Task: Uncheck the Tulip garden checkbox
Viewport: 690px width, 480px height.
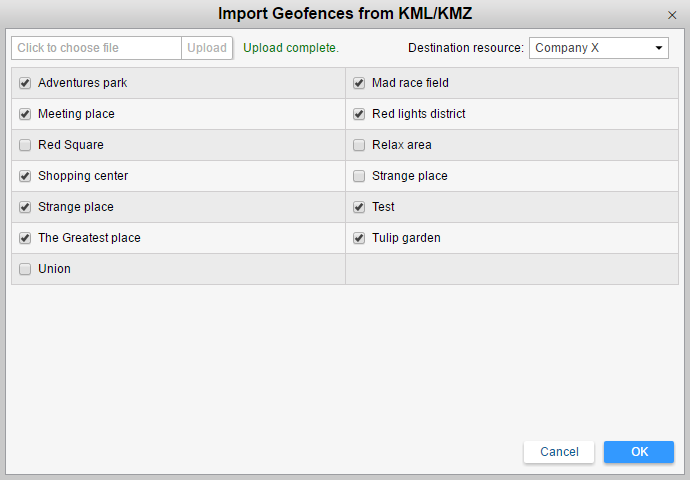Action: (x=359, y=238)
